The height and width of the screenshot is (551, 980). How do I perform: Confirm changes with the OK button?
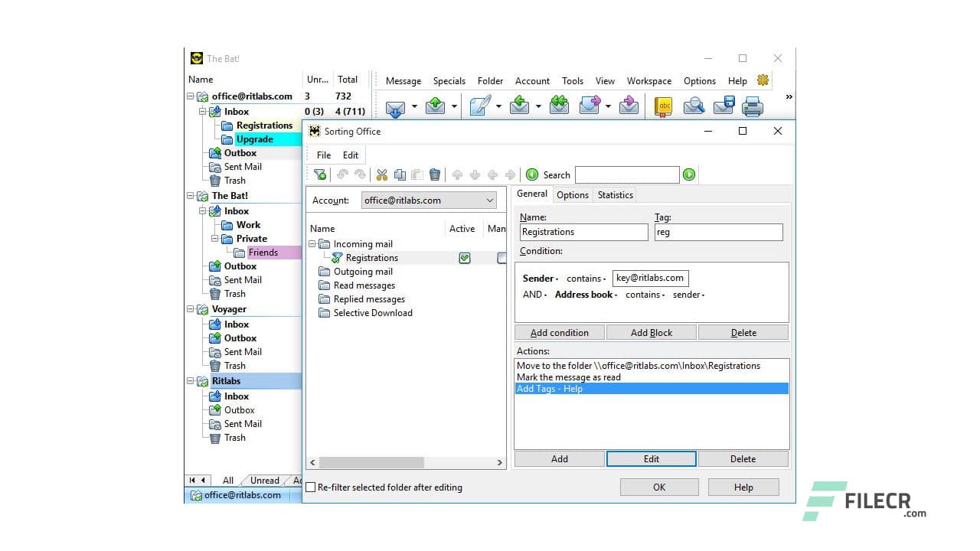[658, 487]
